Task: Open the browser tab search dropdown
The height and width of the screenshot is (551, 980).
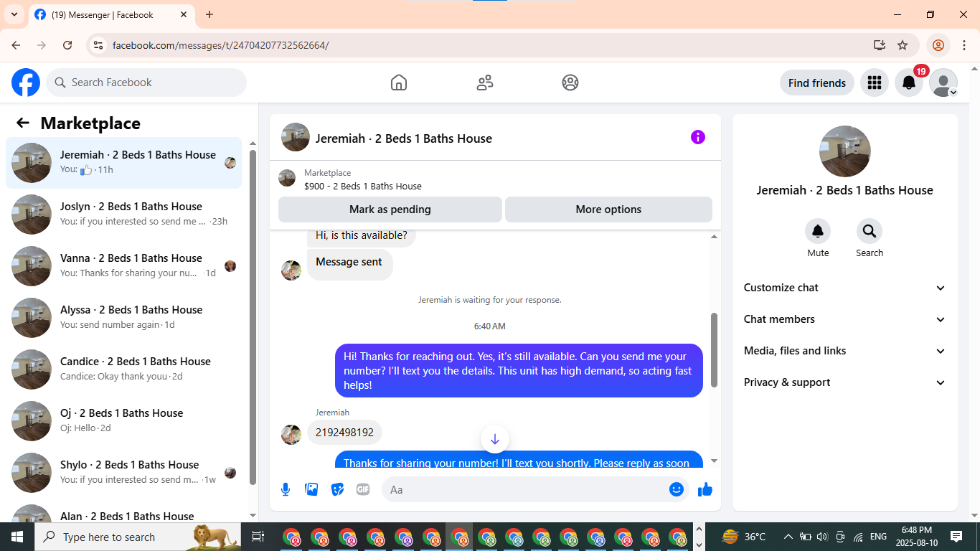Action: click(x=14, y=14)
